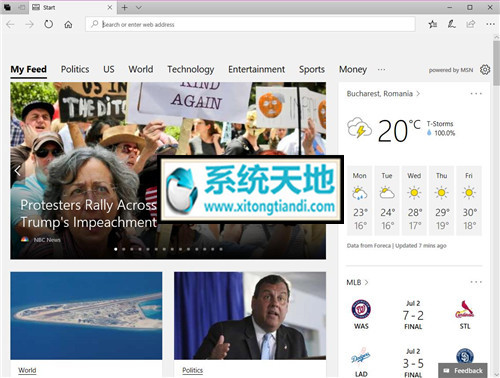The width and height of the screenshot is (500, 378).
Task: Click the World category label under island photo
Action: pyautogui.click(x=27, y=370)
